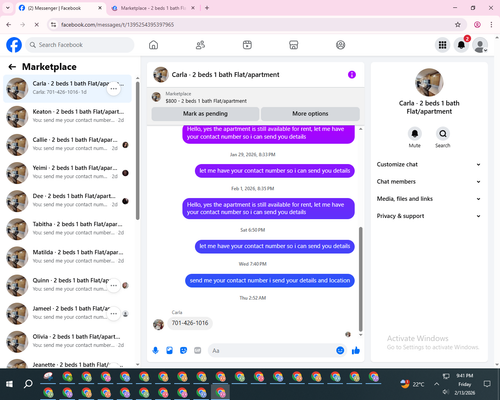The image size is (500, 400).
Task: Click the chat messages scrollbar
Action: 360,279
